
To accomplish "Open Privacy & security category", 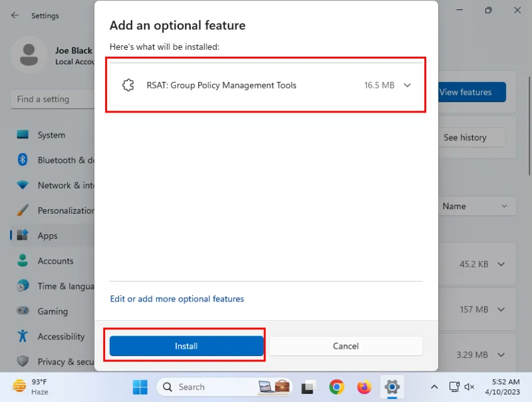I will [x=53, y=361].
